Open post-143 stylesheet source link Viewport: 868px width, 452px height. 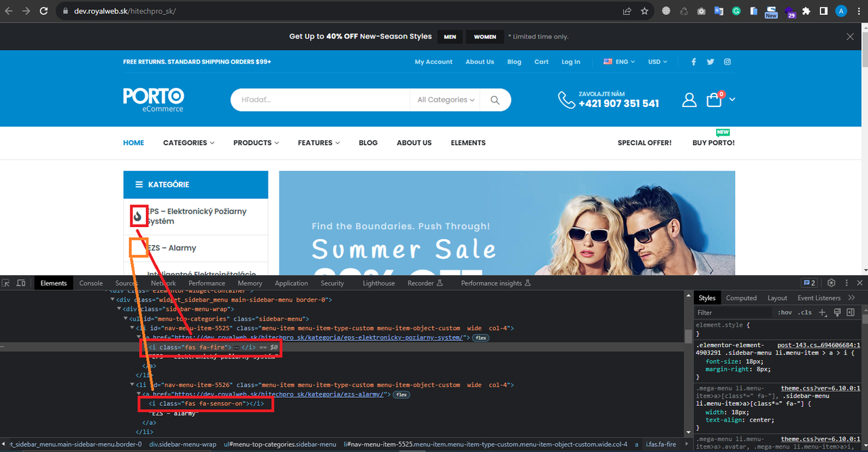pos(818,346)
